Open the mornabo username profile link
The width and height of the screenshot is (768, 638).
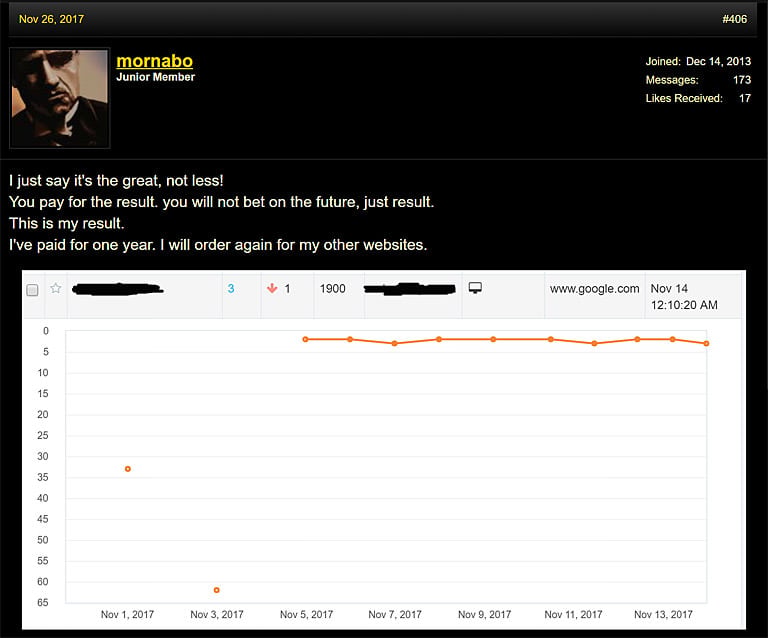(x=154, y=61)
